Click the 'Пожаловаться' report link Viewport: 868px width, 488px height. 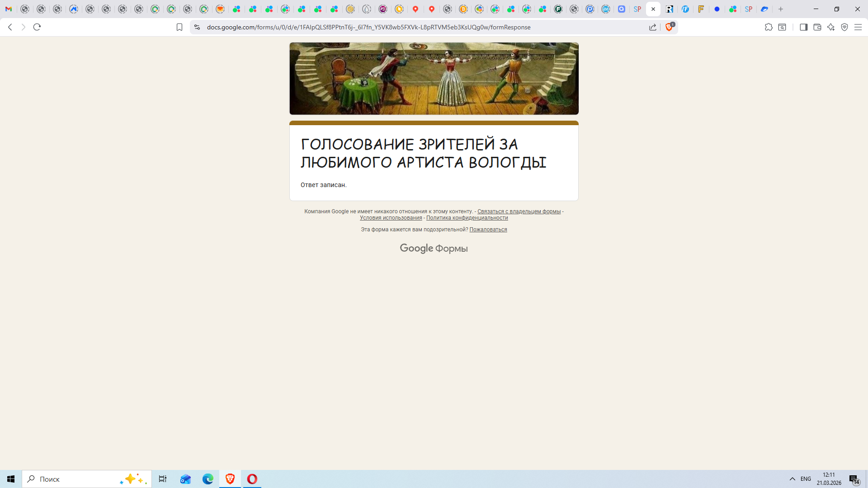click(488, 230)
